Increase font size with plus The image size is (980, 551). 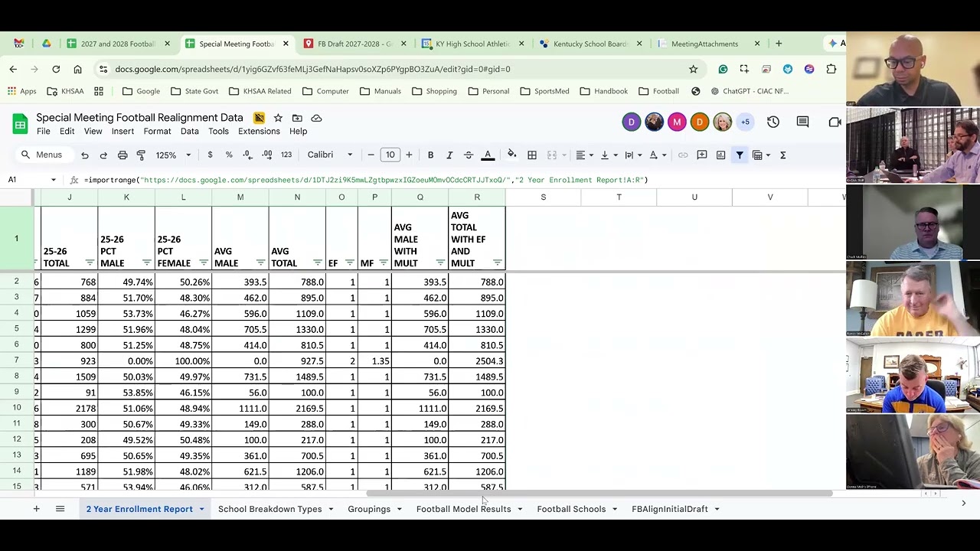[x=409, y=155]
